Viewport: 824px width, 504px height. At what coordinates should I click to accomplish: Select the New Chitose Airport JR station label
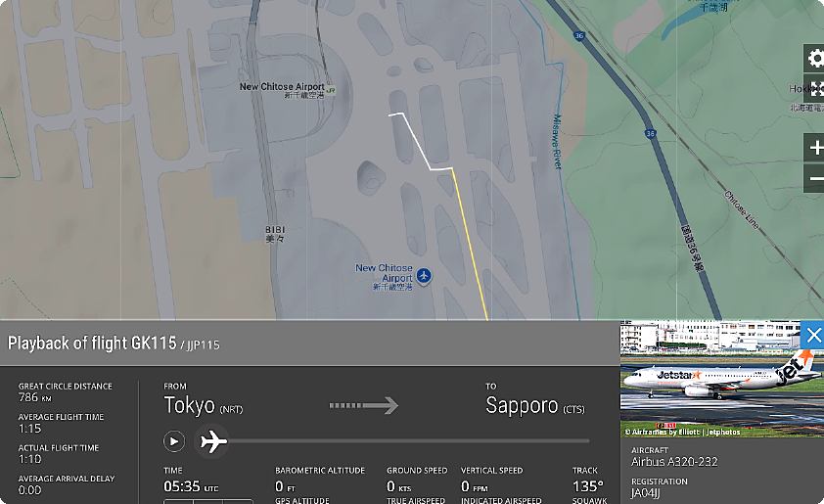pyautogui.click(x=282, y=90)
